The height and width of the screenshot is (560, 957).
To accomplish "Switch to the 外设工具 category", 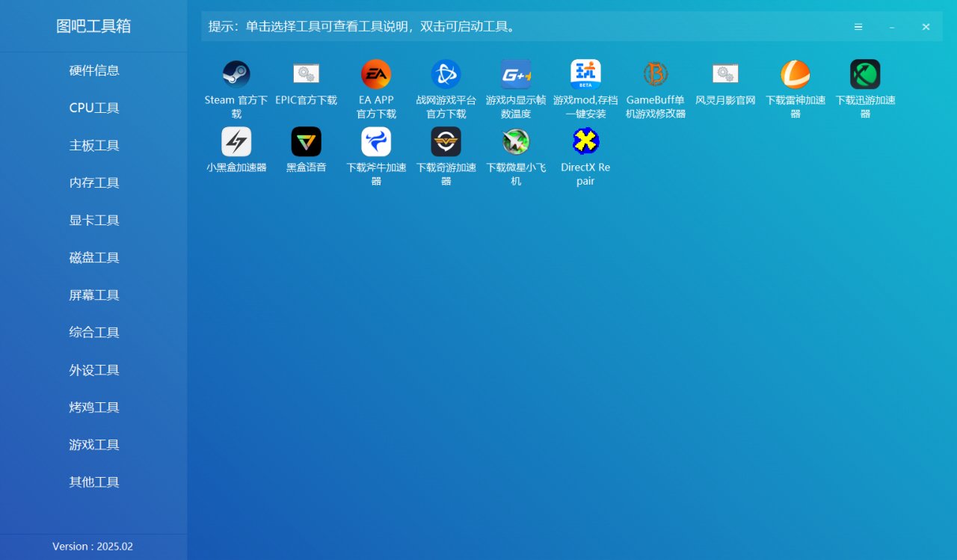I will coord(94,370).
